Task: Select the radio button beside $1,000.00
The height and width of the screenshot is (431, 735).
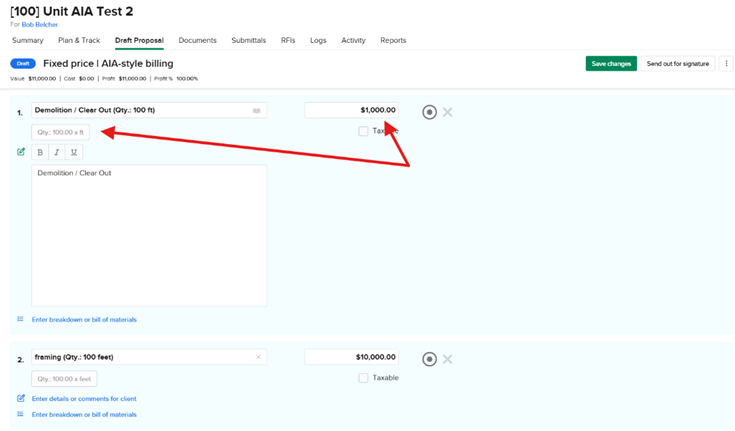Action: pyautogui.click(x=429, y=112)
